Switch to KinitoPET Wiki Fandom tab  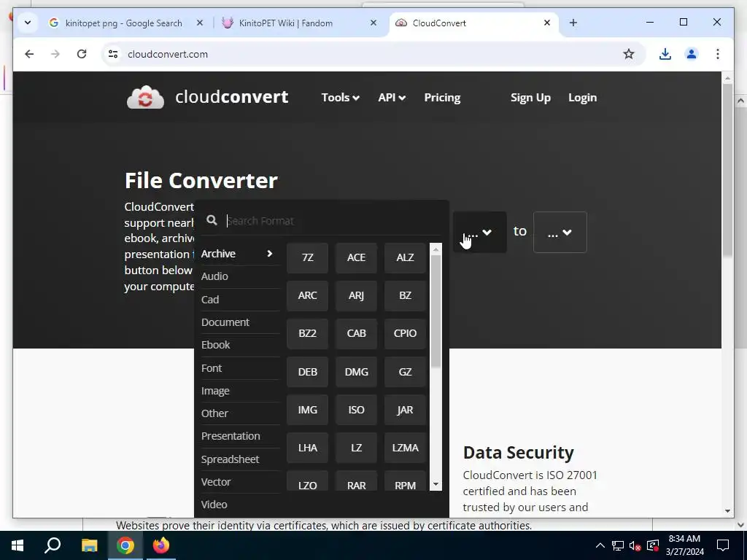point(286,23)
